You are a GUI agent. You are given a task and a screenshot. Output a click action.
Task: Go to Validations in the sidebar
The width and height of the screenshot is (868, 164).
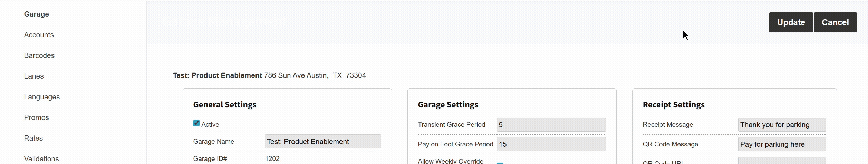(x=41, y=159)
